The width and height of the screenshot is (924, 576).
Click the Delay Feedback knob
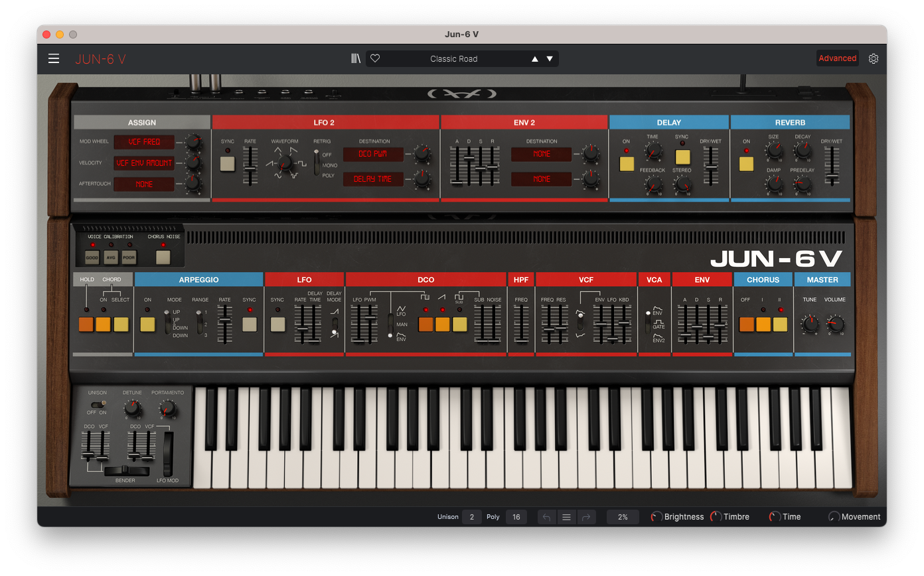653,186
